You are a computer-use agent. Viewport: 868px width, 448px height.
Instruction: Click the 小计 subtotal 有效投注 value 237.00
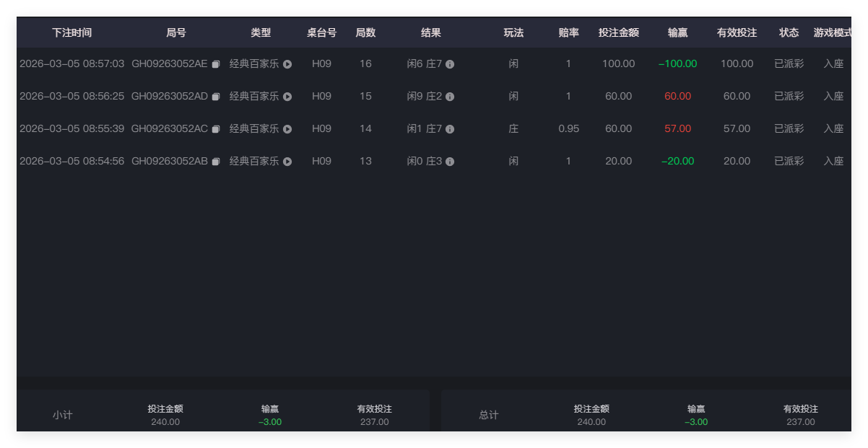tap(374, 422)
